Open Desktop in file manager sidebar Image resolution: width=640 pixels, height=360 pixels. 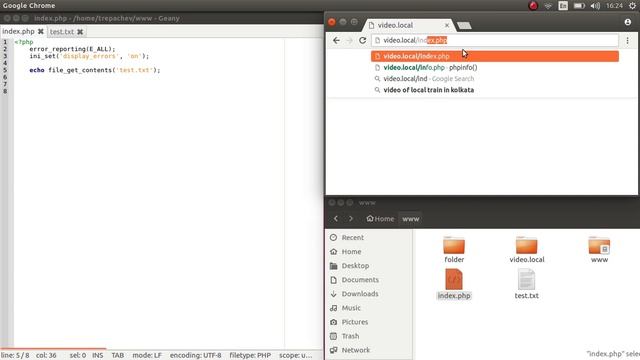(x=355, y=266)
